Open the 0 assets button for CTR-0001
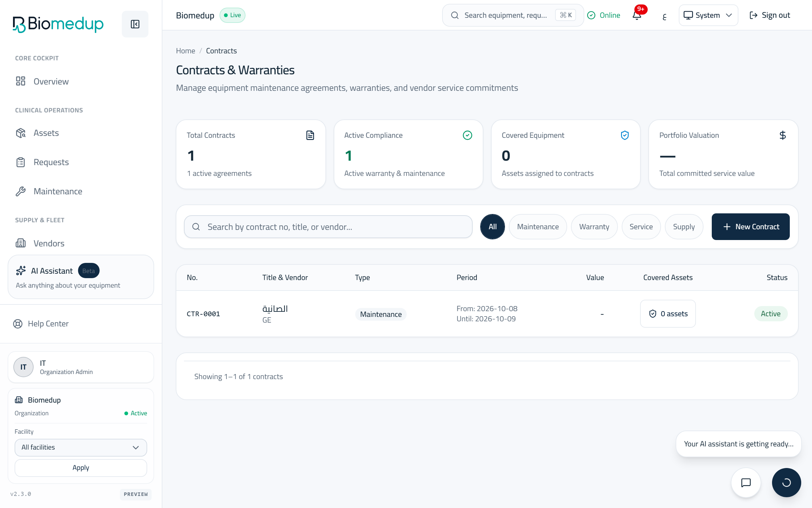The width and height of the screenshot is (812, 508). click(668, 314)
